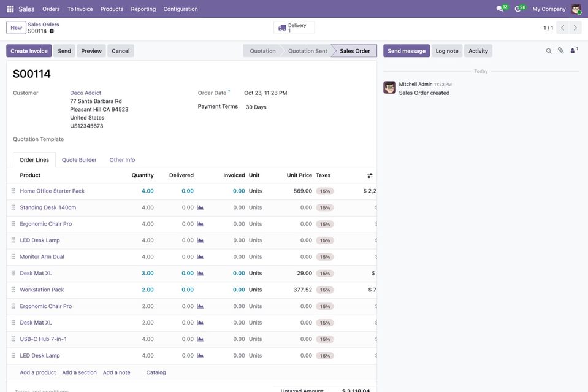Go to next record arrow
588x392 pixels.
tap(575, 28)
